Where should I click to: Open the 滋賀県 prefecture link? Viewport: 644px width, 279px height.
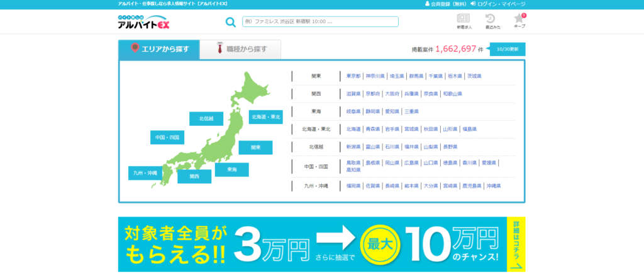point(353,94)
